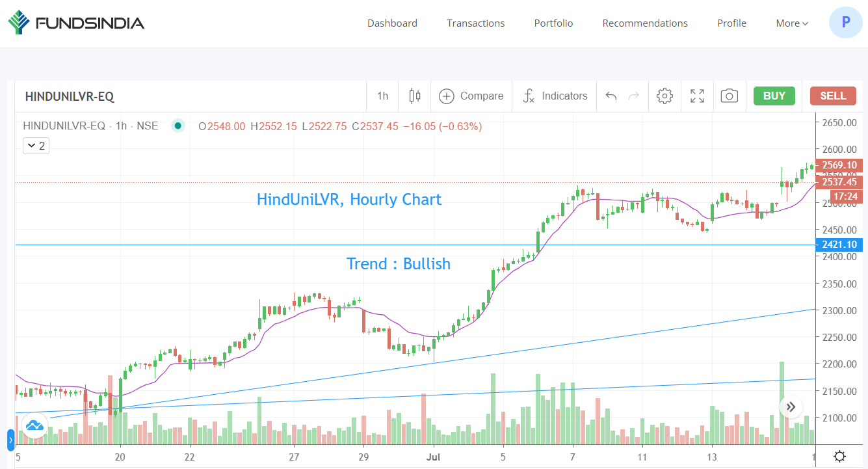Click the 2421.10 horizontal line price label
868x469 pixels.
[x=839, y=245]
